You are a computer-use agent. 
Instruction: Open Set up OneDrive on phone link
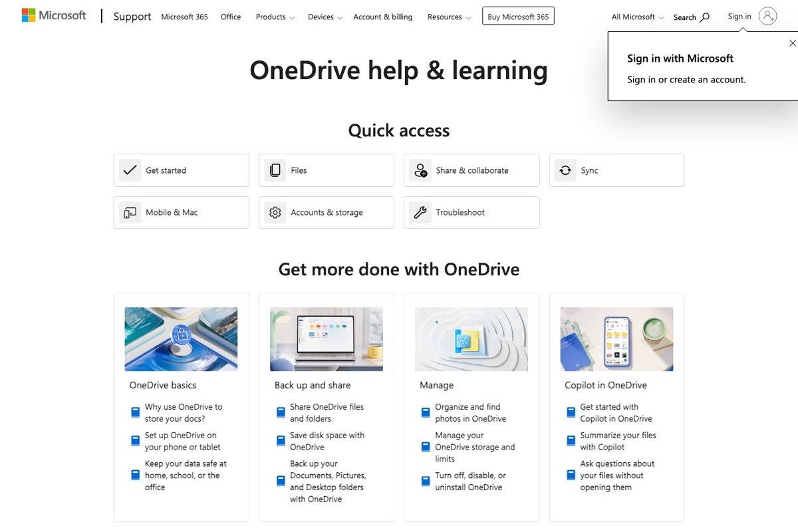(183, 442)
